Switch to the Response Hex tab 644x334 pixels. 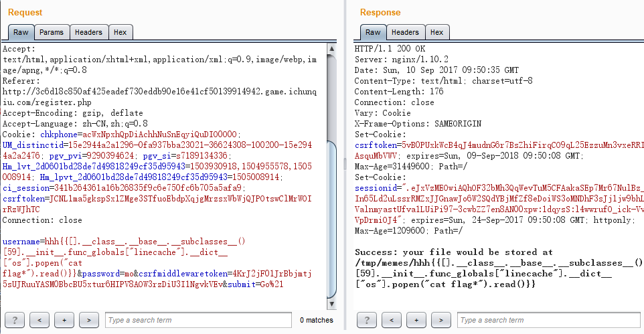click(437, 32)
